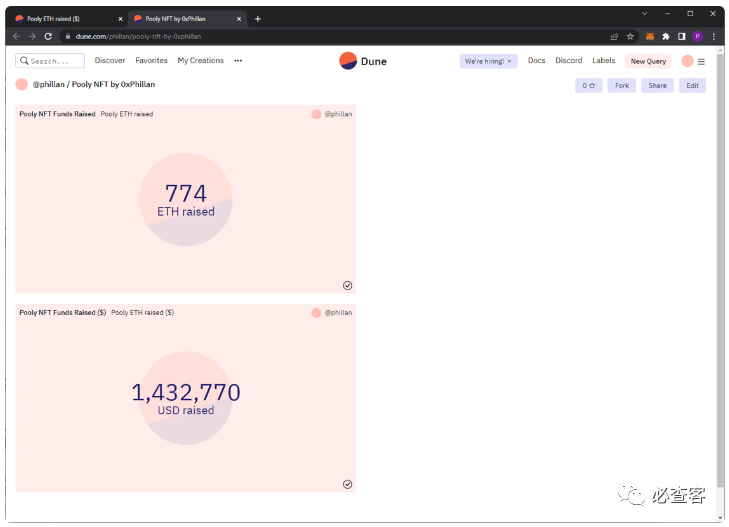
Task: Open the Pooly ETH raised query link
Action: [126, 114]
